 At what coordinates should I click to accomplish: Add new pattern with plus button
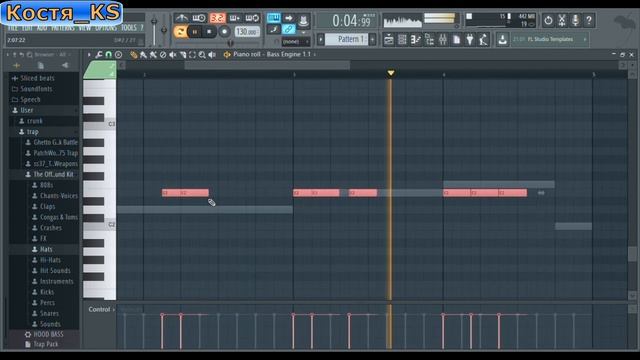[x=373, y=39]
